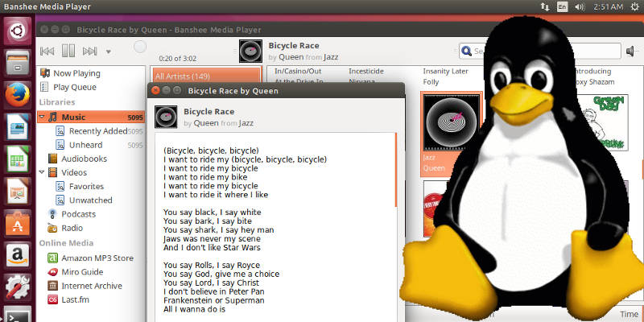The height and width of the screenshot is (322, 644).
Task: Select Audiobooks library
Action: (x=77, y=159)
